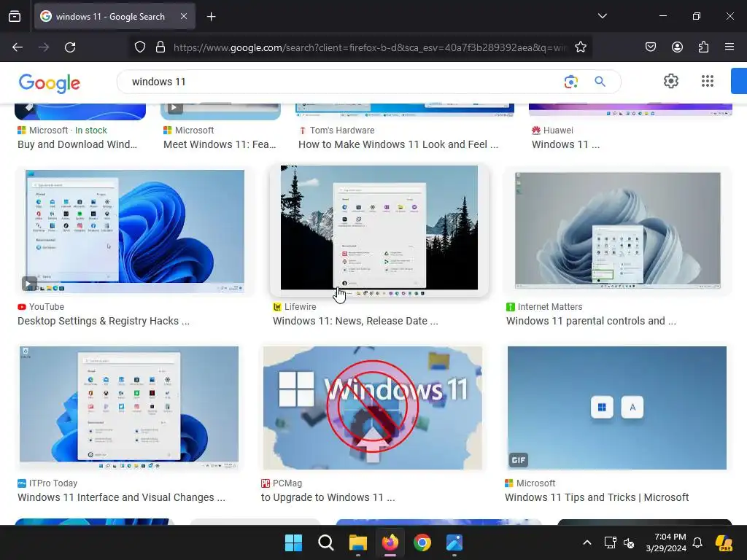This screenshot has width=747, height=560.
Task: Click Windows 11 parental controls and title
Action: [591, 321]
